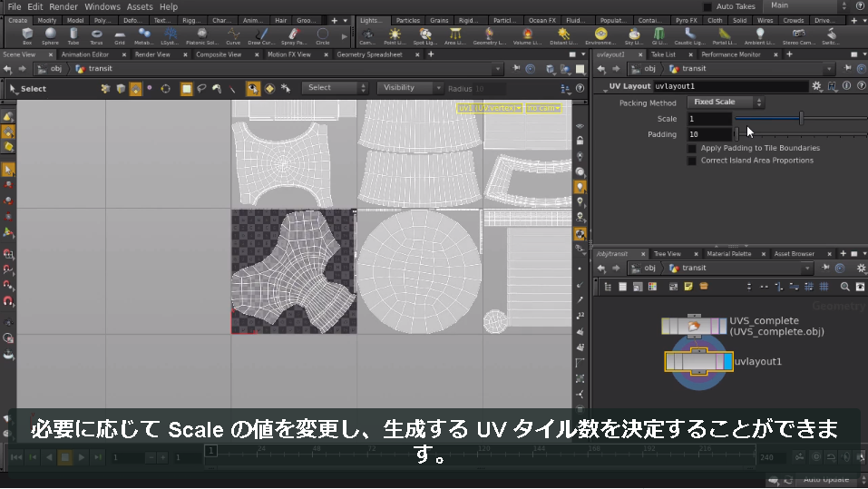Image resolution: width=868 pixels, height=489 pixels.
Task: Open the uv1 (UV:vertex) viewport menu
Action: pyautogui.click(x=490, y=108)
